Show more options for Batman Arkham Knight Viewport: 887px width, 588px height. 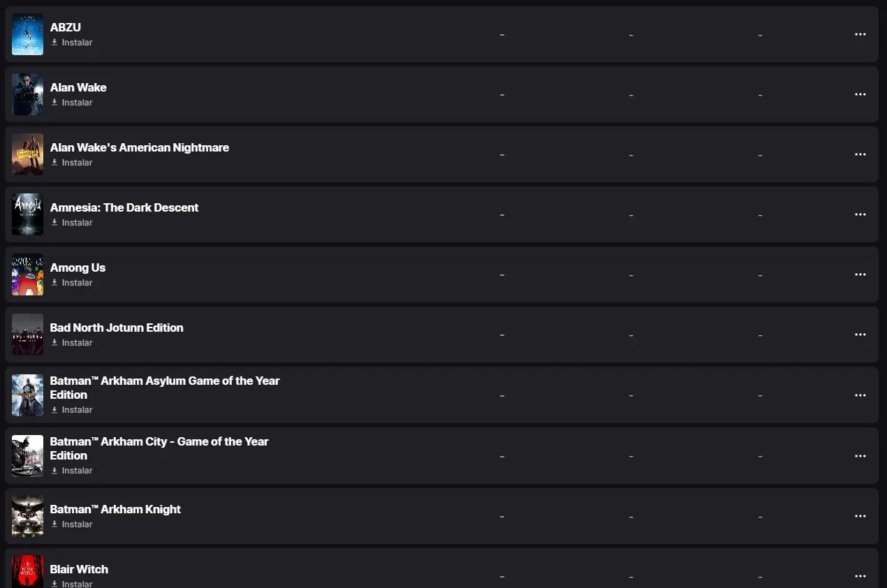click(x=860, y=516)
